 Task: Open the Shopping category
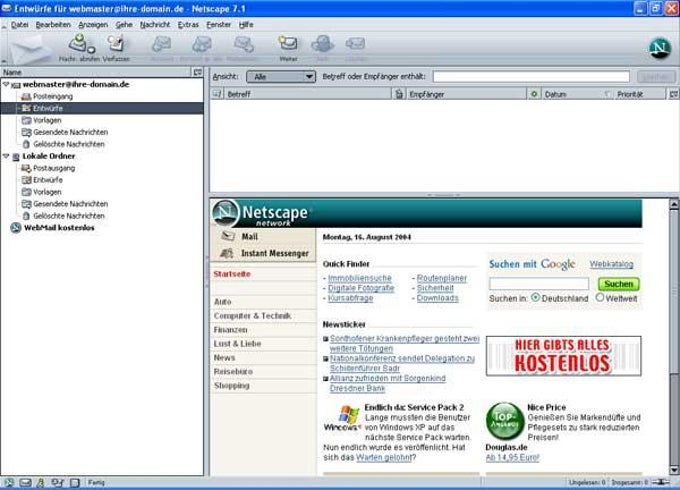(x=231, y=385)
